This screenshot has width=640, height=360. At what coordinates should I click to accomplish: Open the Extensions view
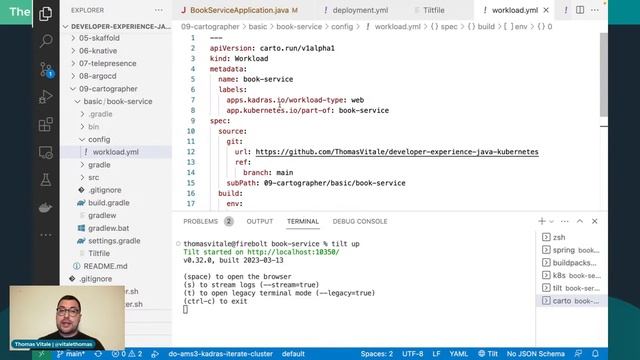tap(46, 124)
